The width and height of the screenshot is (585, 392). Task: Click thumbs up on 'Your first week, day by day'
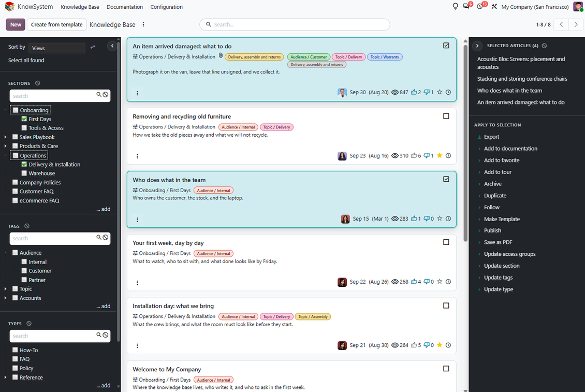pos(414,282)
